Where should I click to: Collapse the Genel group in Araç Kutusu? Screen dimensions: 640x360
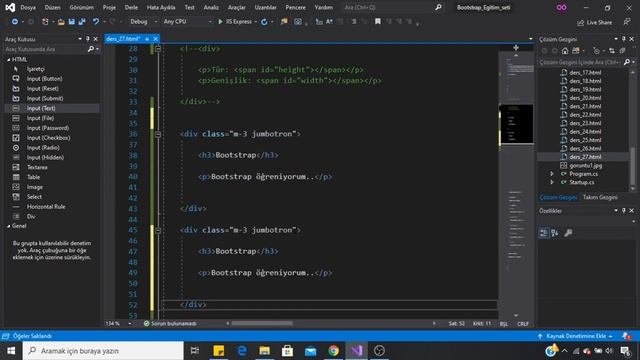coord(9,226)
